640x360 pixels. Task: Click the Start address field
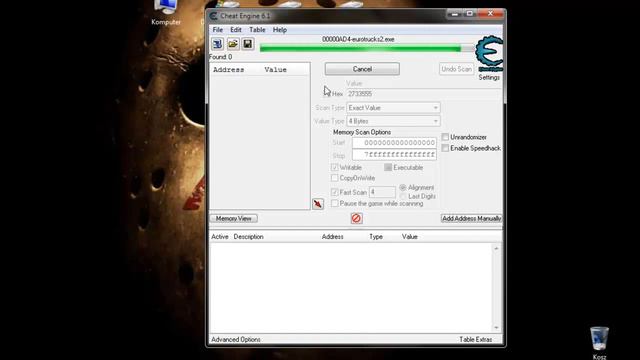coord(394,142)
